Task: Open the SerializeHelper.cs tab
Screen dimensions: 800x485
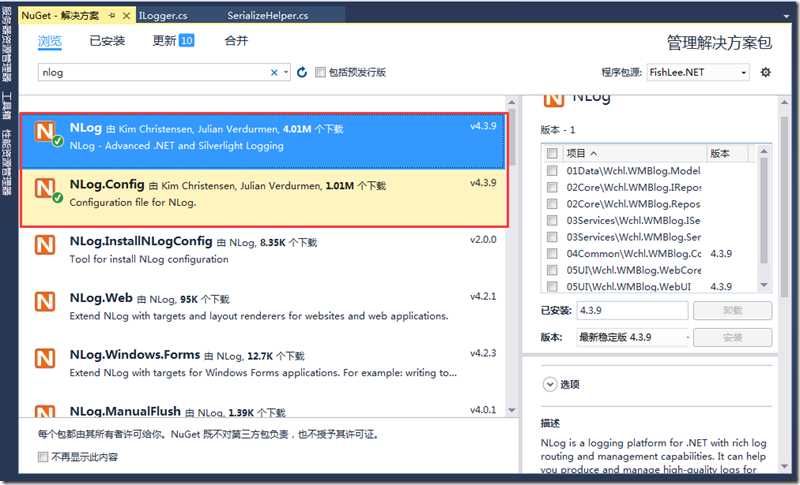Action: pos(267,16)
